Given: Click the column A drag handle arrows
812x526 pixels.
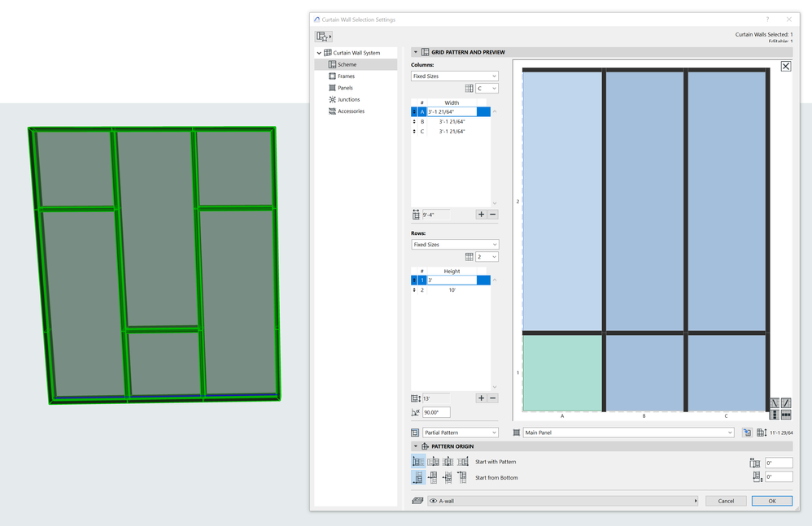Looking at the screenshot, I should tap(414, 111).
